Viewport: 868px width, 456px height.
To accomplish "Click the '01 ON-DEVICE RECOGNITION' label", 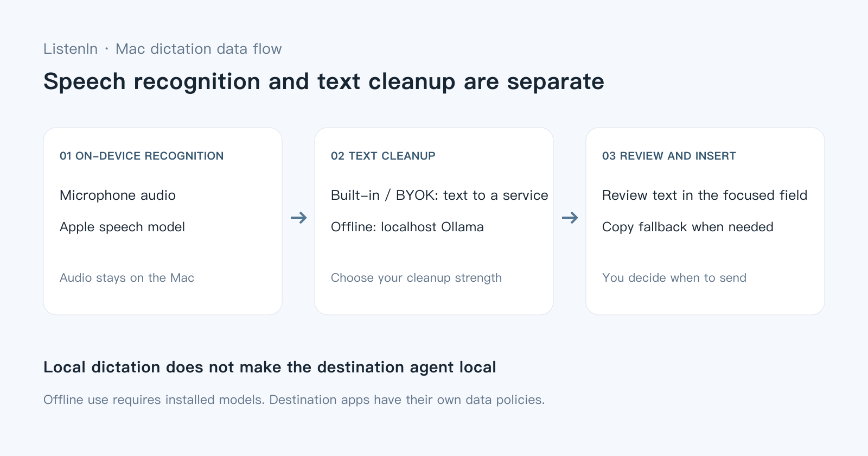I will pos(142,156).
